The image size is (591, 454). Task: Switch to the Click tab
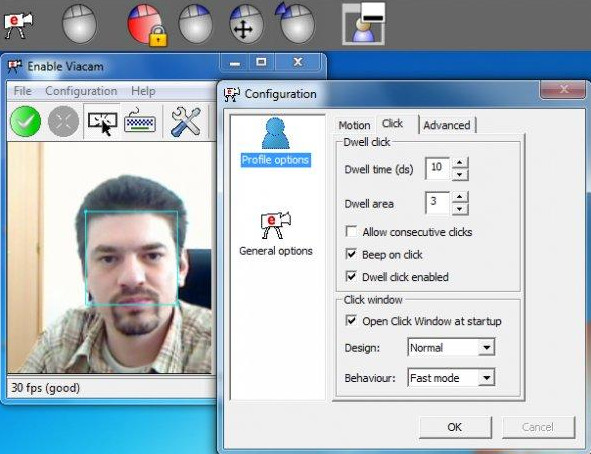[x=392, y=124]
